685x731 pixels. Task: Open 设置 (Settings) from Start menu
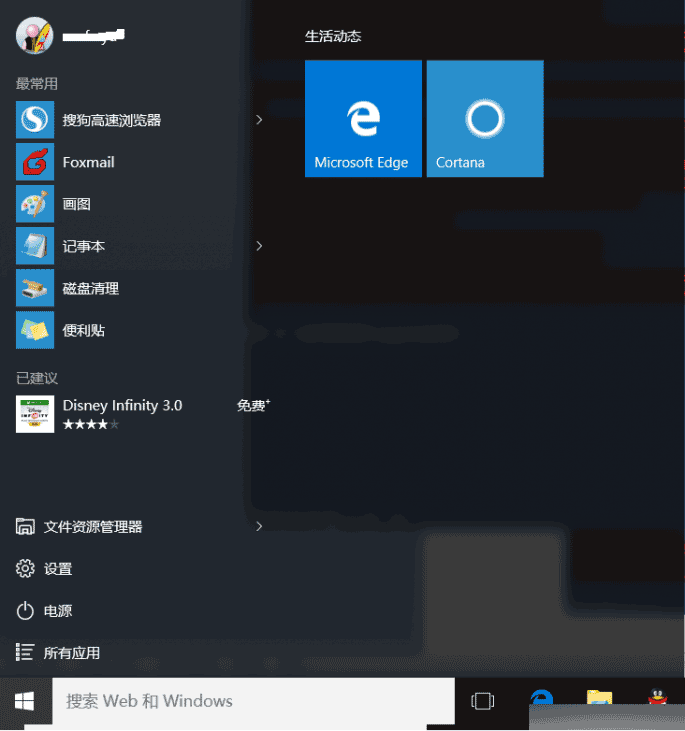click(x=57, y=569)
